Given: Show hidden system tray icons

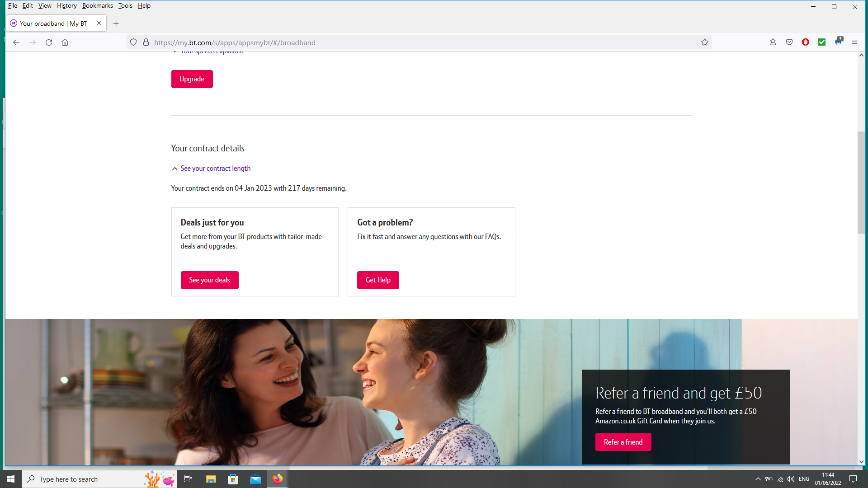Looking at the screenshot, I should coord(758,479).
